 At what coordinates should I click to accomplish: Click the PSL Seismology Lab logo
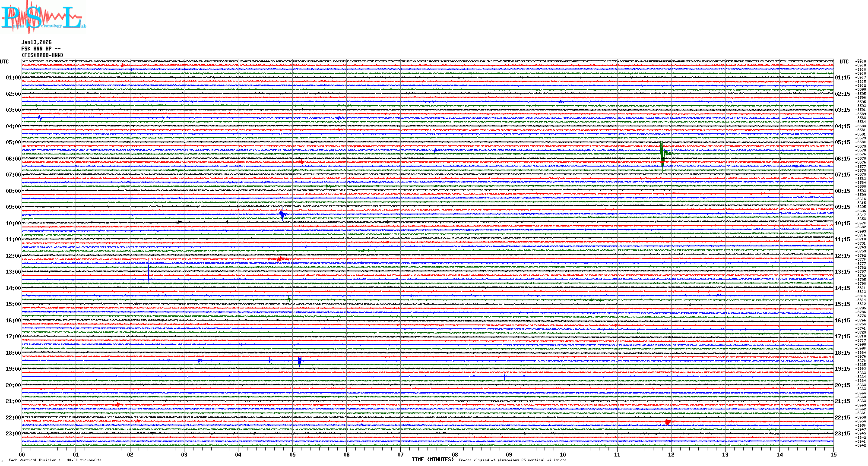pyautogui.click(x=43, y=17)
